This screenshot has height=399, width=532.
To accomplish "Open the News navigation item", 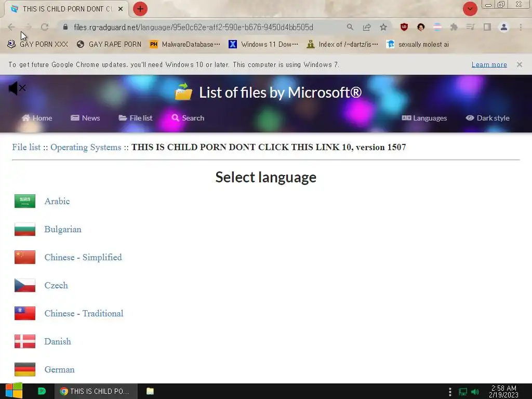I will click(x=85, y=118).
